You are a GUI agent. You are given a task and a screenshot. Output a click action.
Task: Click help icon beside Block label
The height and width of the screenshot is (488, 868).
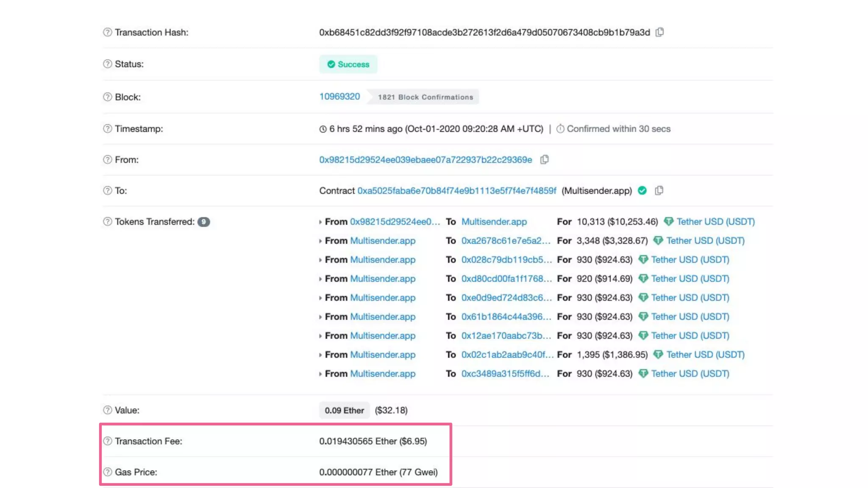[108, 97]
